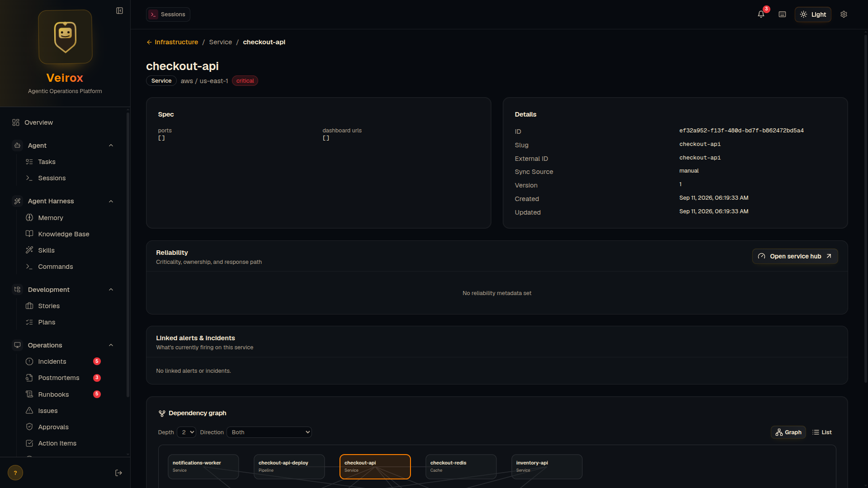868x488 pixels.
Task: Select the inventory-api graph node
Action: click(547, 467)
